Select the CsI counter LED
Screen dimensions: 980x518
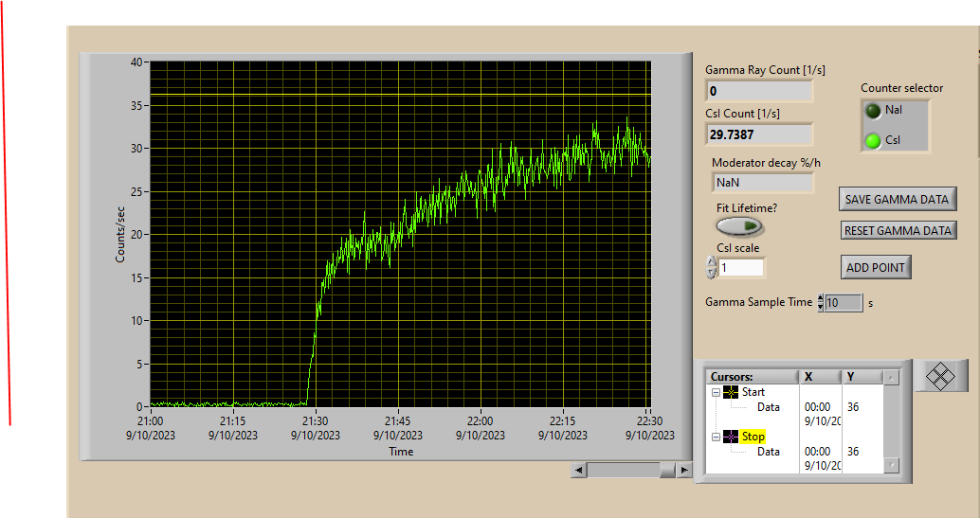tap(873, 141)
